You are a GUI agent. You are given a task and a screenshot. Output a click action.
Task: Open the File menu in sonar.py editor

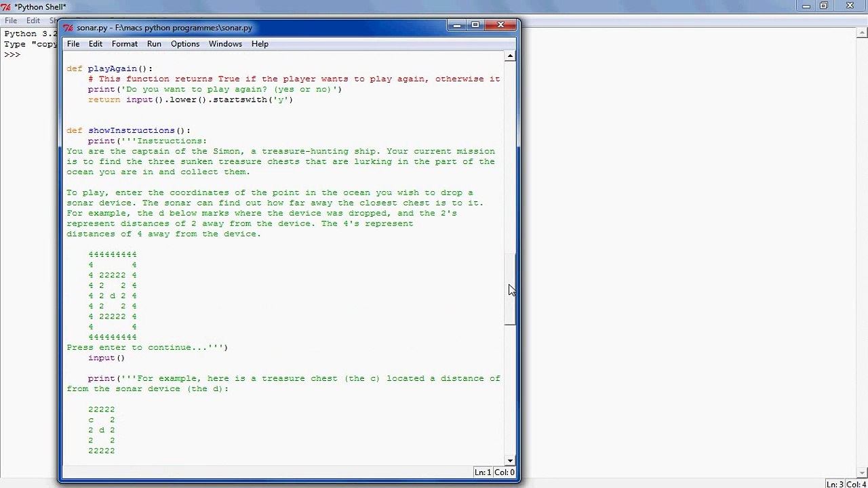[x=73, y=44]
